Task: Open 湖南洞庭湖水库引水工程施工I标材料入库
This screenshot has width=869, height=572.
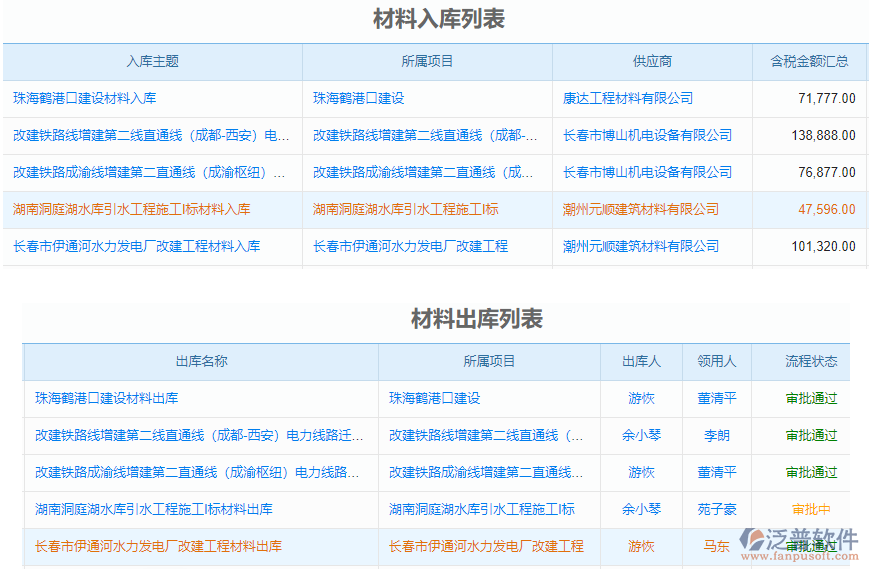Action: (x=131, y=210)
